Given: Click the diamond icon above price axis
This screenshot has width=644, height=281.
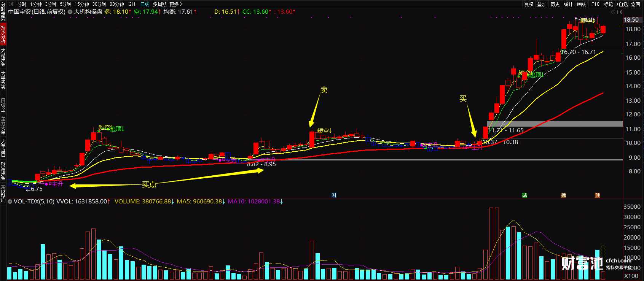Looking at the screenshot, I should tap(612, 12).
